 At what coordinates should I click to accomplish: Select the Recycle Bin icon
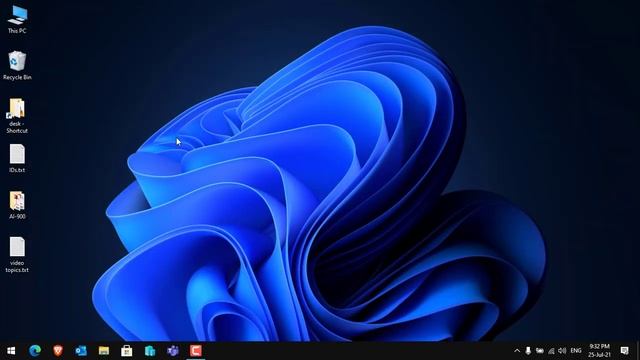17,65
